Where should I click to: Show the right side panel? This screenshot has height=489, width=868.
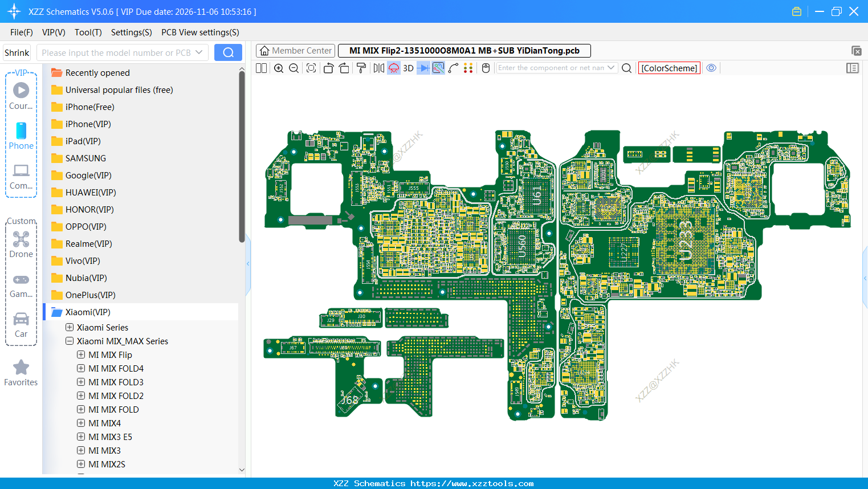[x=853, y=68]
